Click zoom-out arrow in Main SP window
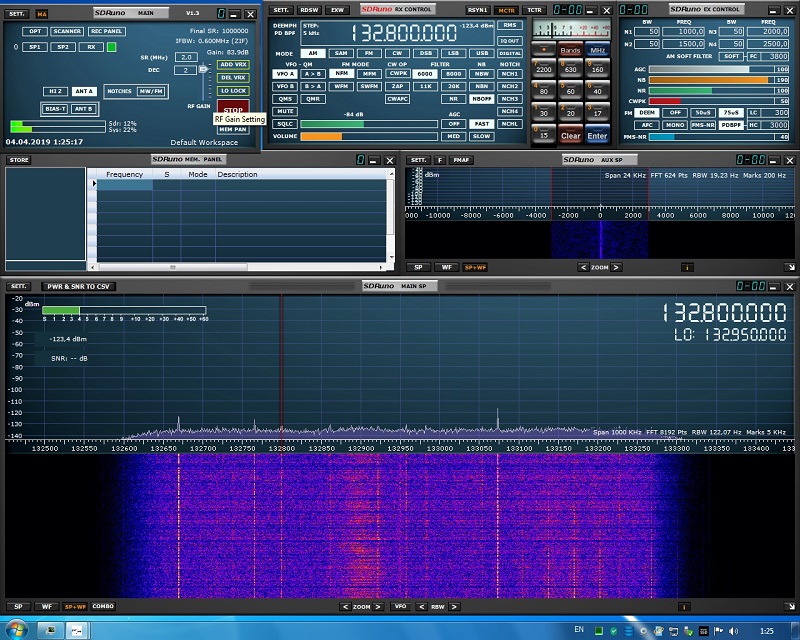 pyautogui.click(x=345, y=607)
